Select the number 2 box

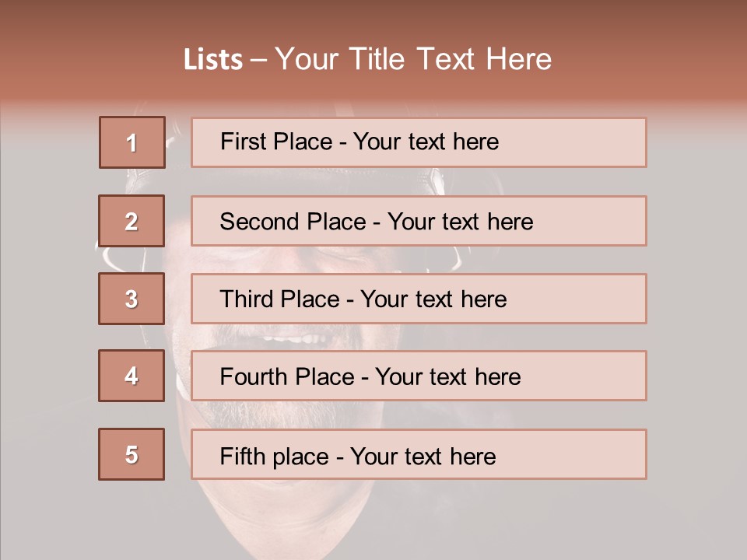[x=132, y=221]
